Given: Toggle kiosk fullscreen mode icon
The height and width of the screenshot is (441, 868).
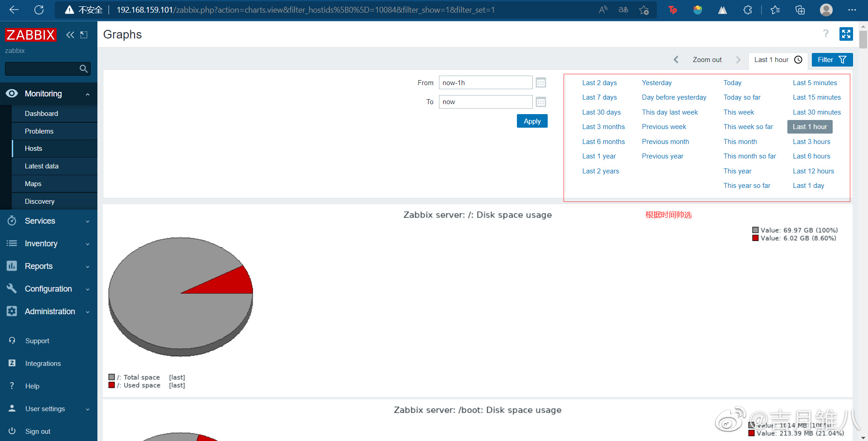Looking at the screenshot, I should pos(846,34).
